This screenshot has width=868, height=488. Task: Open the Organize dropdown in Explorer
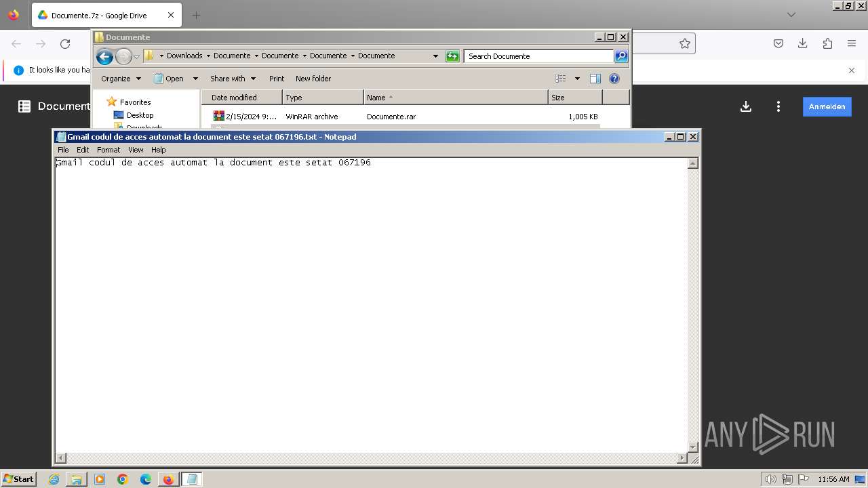coord(121,79)
